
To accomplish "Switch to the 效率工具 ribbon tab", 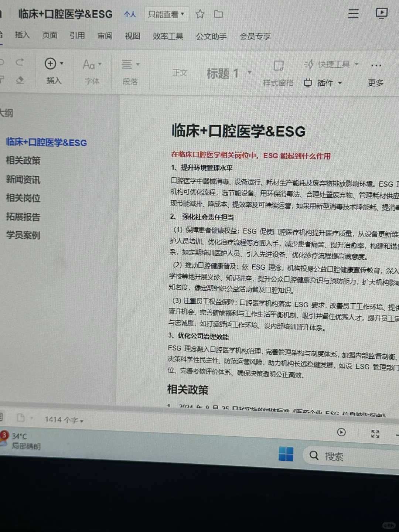I will [x=168, y=36].
